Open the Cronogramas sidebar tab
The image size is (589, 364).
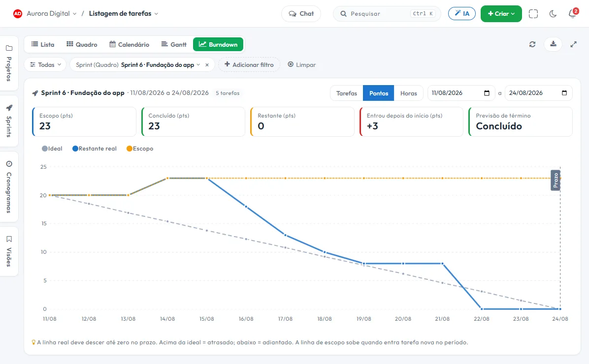pos(9,186)
